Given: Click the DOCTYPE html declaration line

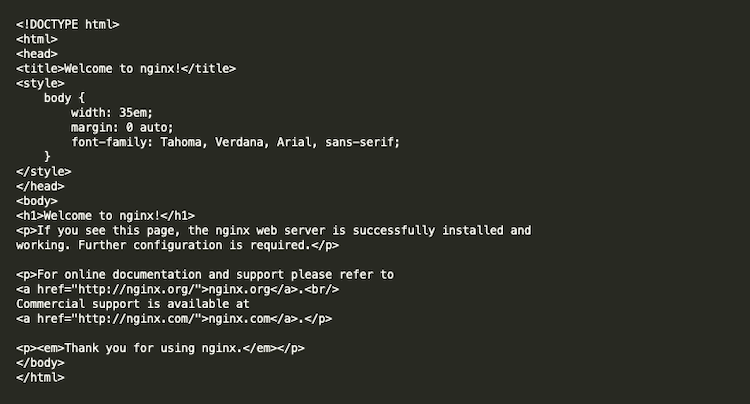Looking at the screenshot, I should [66, 23].
